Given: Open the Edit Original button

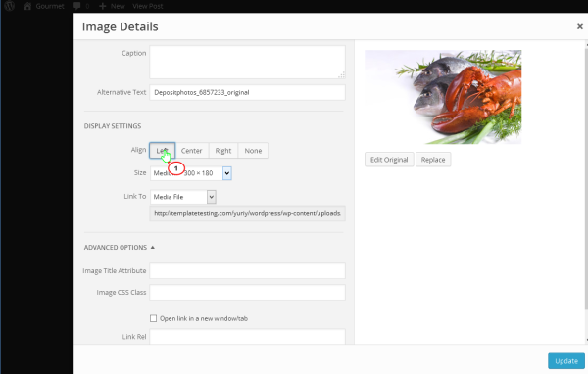Looking at the screenshot, I should click(x=389, y=160).
